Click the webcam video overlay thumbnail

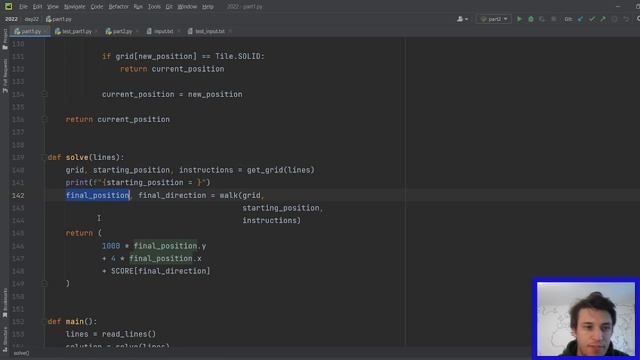(x=586, y=319)
